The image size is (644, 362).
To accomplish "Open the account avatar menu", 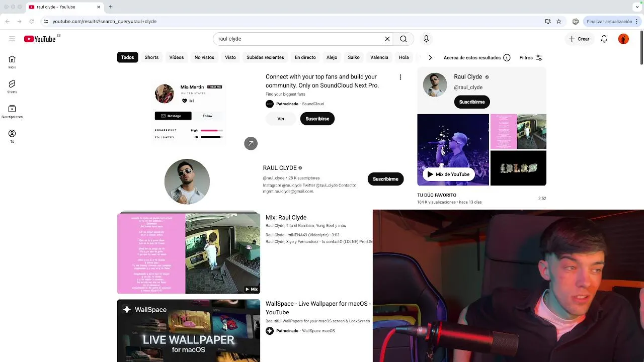I will pos(623,39).
